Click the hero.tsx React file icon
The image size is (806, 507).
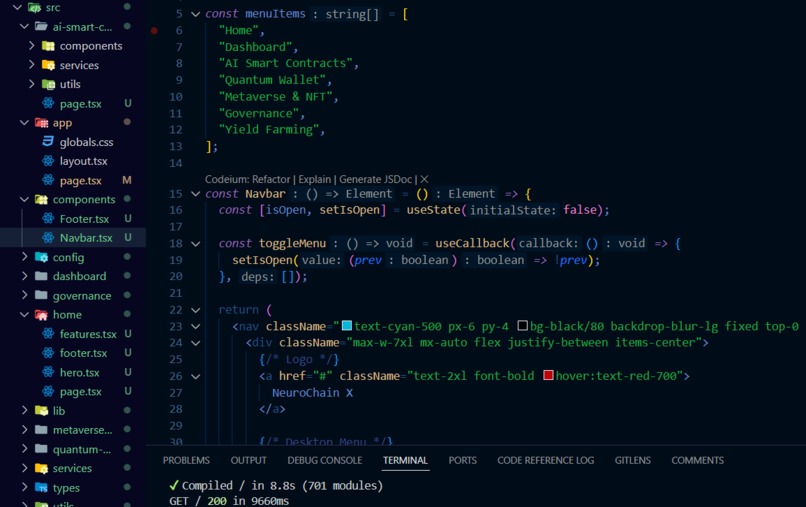[x=48, y=372]
